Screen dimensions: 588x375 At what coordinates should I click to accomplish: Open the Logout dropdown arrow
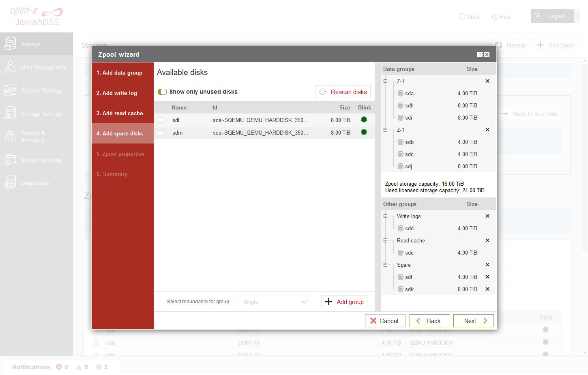(x=577, y=16)
